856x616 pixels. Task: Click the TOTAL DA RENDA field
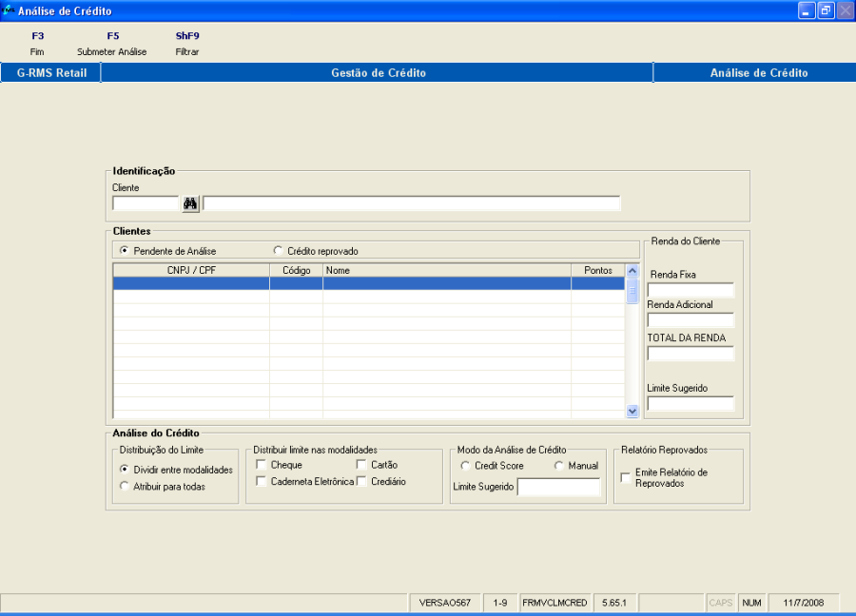[691, 354]
